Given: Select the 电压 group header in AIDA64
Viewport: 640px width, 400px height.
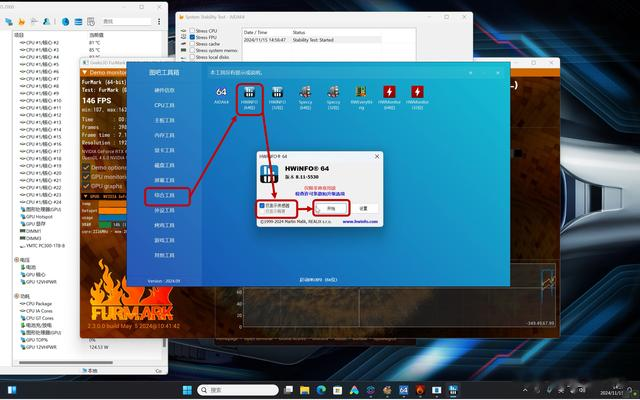Looking at the screenshot, I should (24, 260).
